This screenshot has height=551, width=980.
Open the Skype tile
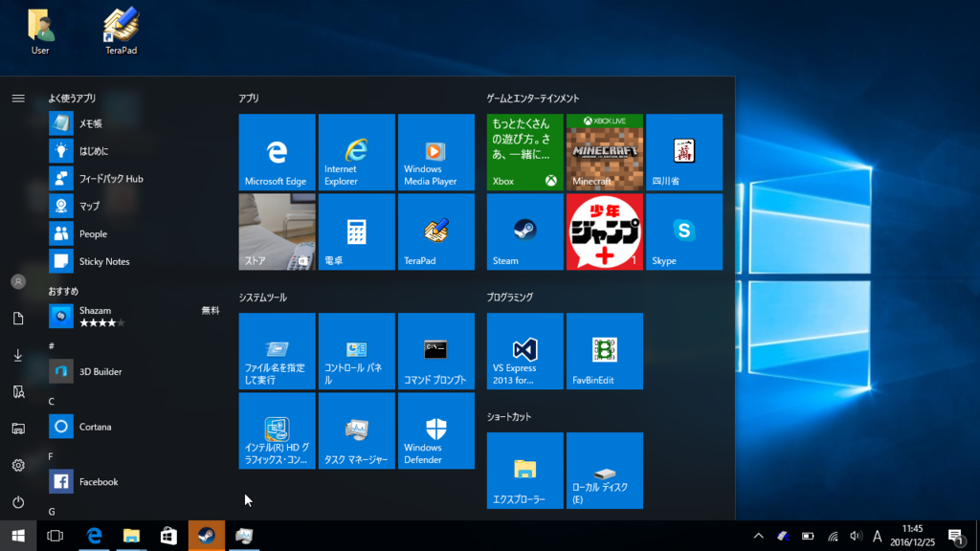coord(684,231)
